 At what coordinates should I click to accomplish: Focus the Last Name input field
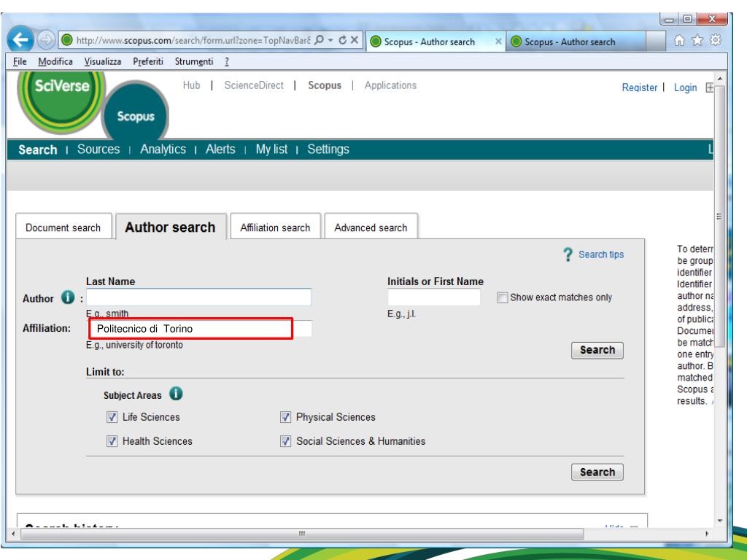[x=198, y=297]
